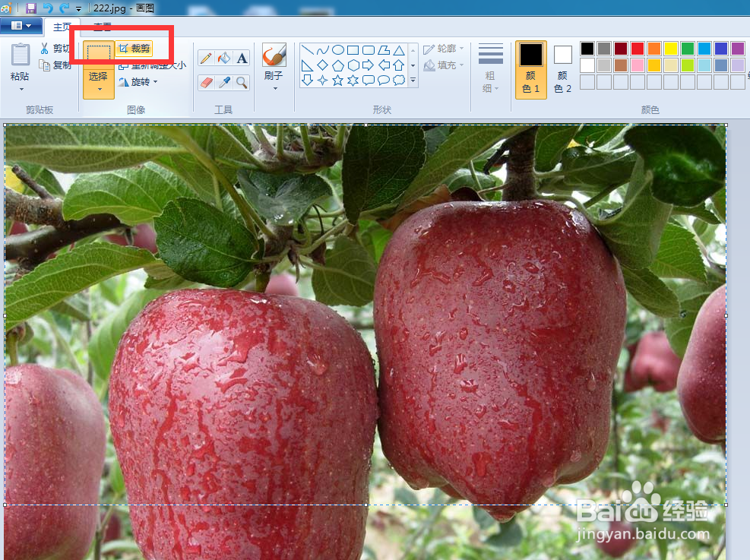750x560 pixels.
Task: Open the 重新调整大小 dialog
Action: (x=153, y=65)
